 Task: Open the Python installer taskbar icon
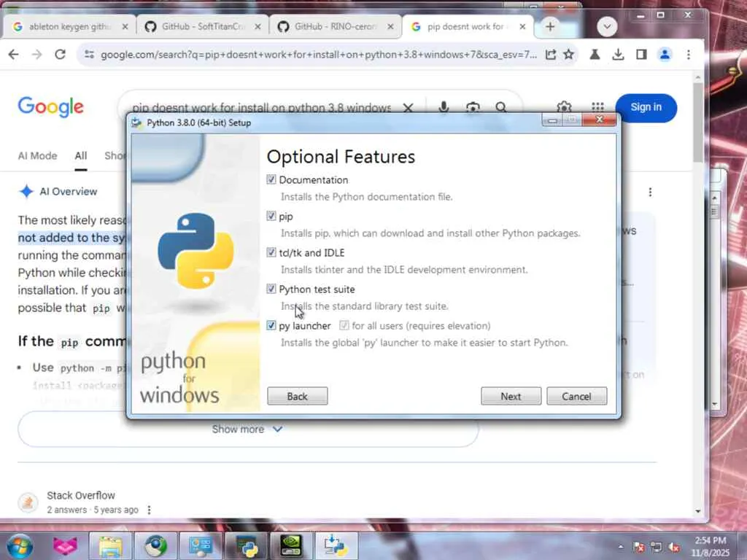point(336,545)
